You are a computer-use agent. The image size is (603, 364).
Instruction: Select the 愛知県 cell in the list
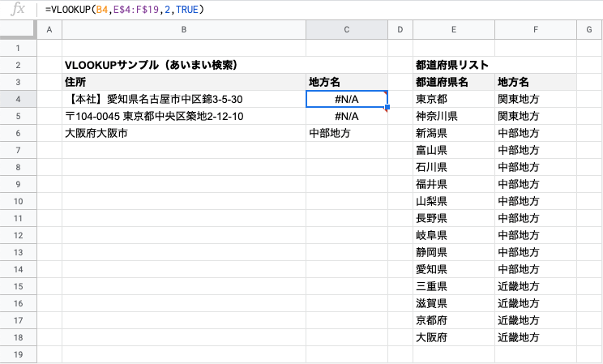454,269
